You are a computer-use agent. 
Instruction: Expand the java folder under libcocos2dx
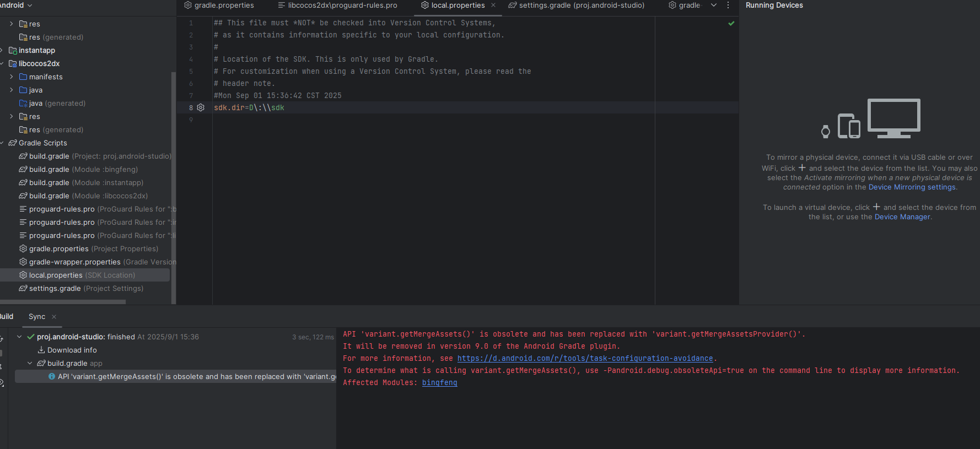[12, 90]
